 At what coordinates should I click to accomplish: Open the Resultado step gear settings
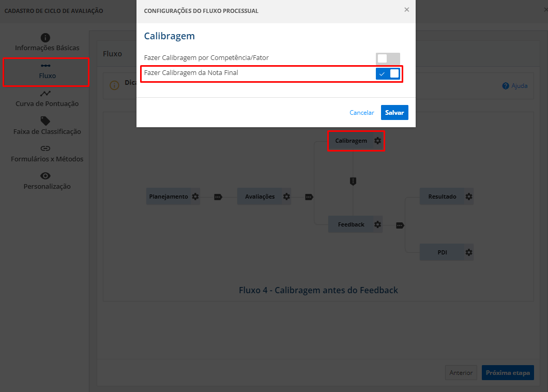click(468, 197)
